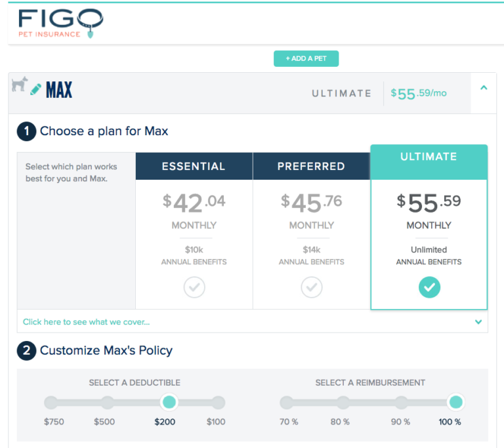Toggle the Ultimate plan checkmark
Image resolution: width=504 pixels, height=448 pixels.
(x=429, y=287)
